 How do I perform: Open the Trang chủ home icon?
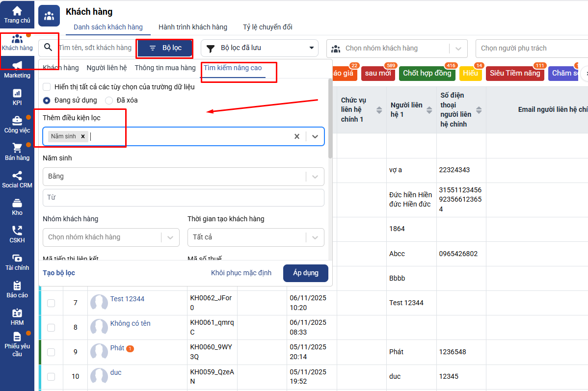(17, 11)
